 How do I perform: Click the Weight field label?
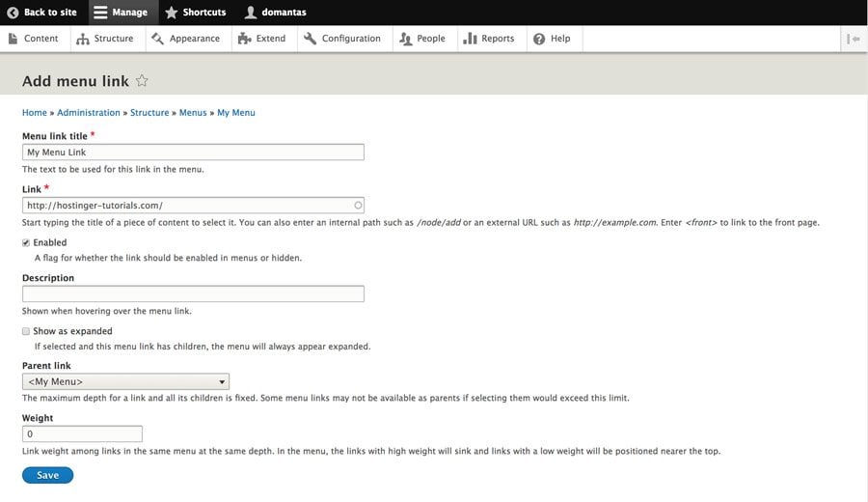point(38,418)
